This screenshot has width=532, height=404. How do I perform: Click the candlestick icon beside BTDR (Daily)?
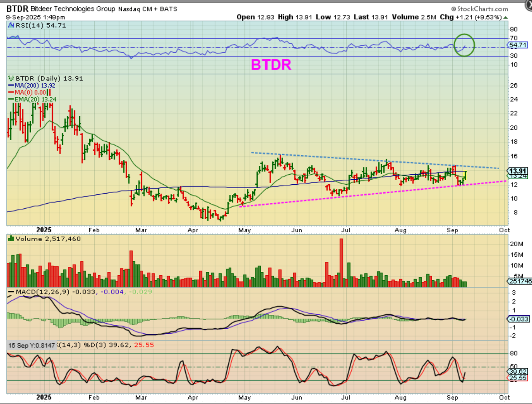[11, 78]
